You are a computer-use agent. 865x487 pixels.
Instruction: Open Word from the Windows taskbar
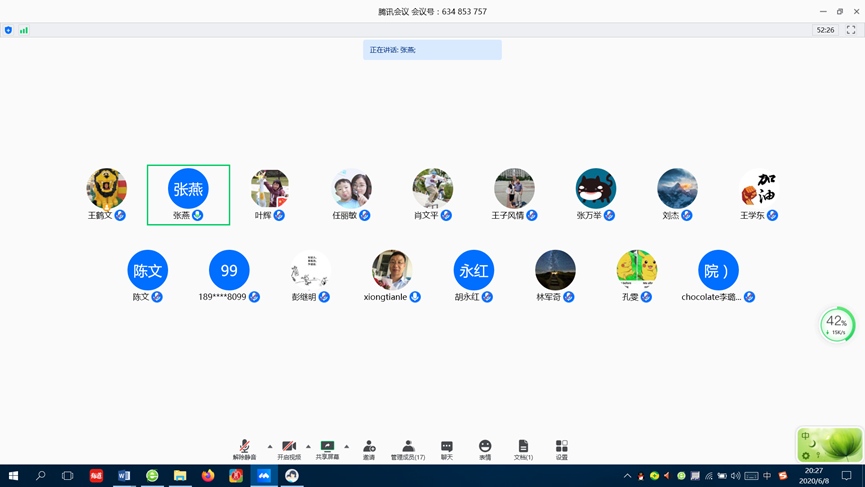point(124,476)
